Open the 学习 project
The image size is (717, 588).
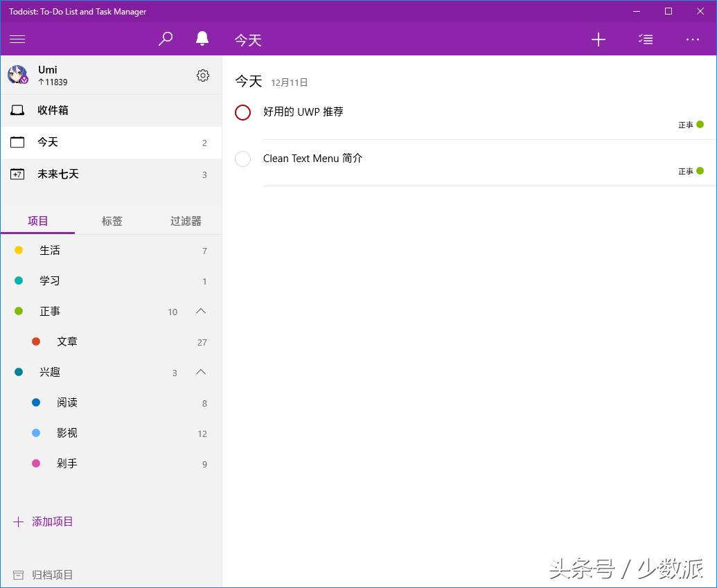(111, 280)
